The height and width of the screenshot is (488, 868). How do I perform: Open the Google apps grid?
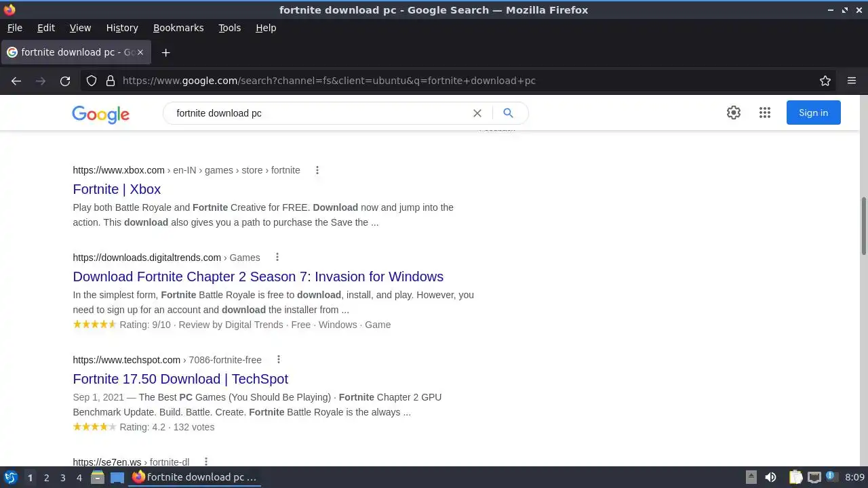765,113
